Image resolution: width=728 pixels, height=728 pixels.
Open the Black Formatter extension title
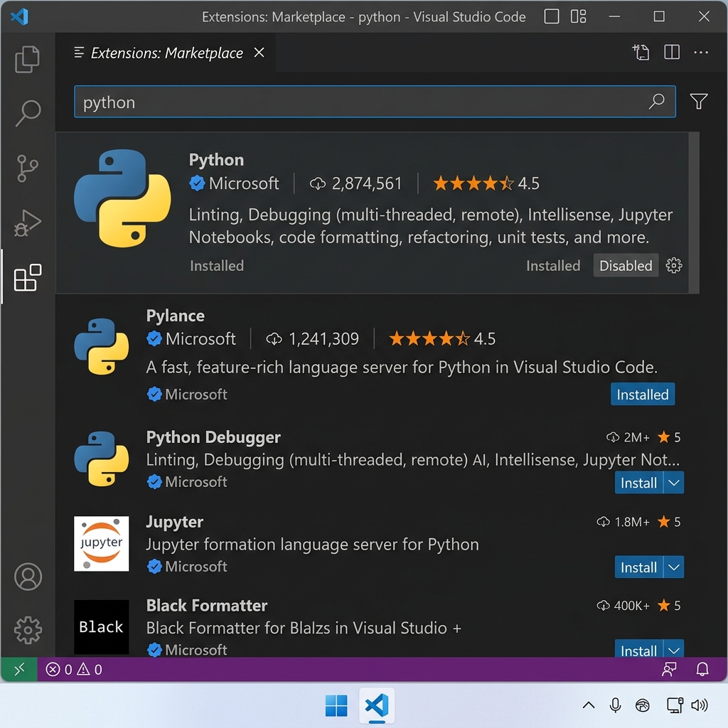click(x=207, y=606)
